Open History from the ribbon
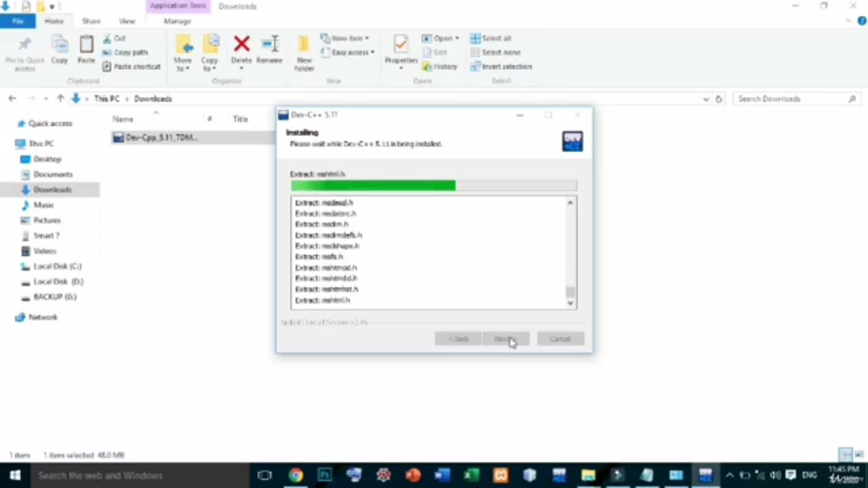The width and height of the screenshot is (868, 488). [x=439, y=66]
